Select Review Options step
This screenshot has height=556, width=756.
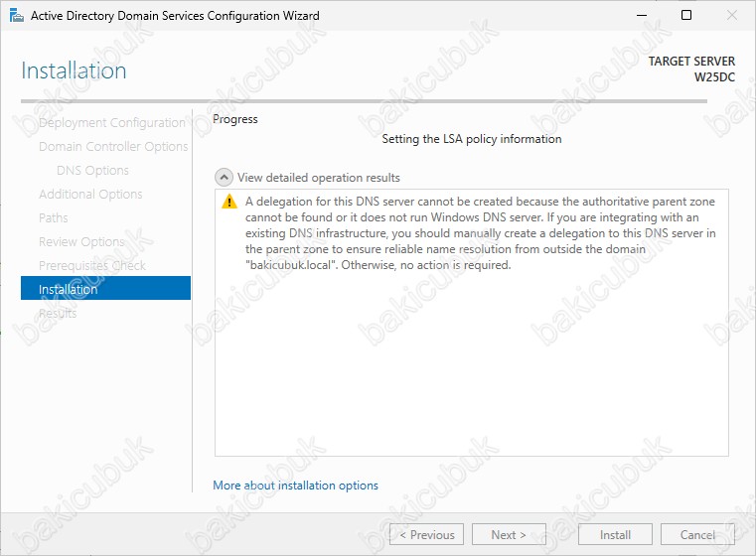(x=81, y=241)
